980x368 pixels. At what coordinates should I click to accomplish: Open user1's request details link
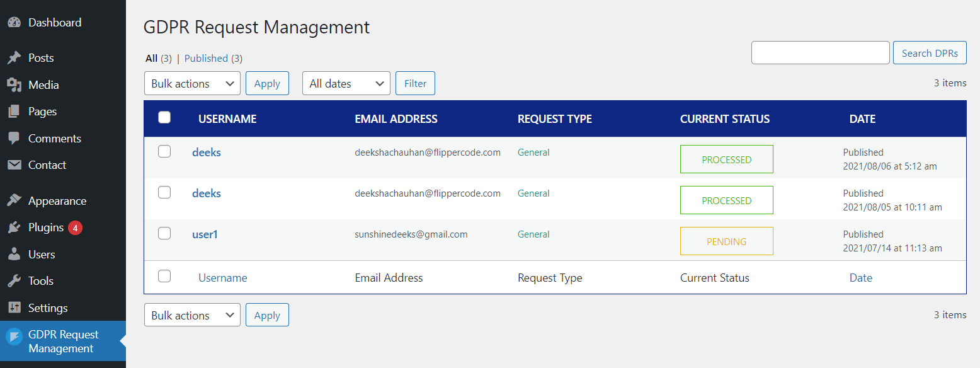[205, 233]
